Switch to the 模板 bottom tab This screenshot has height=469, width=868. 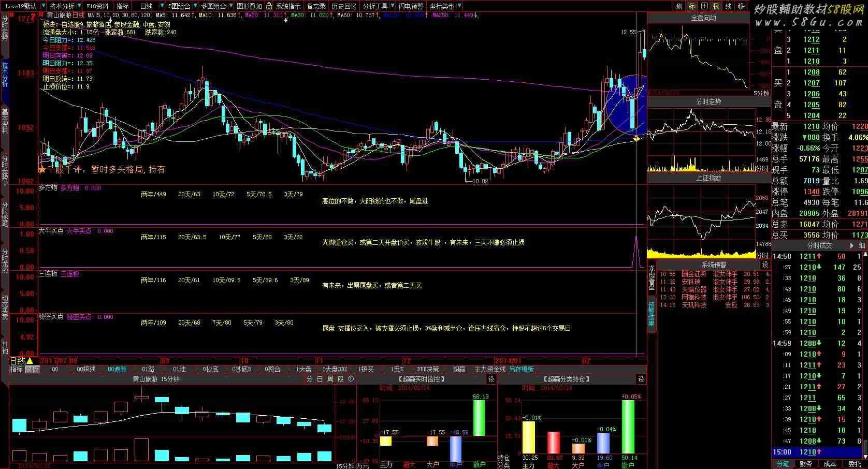pos(32,370)
